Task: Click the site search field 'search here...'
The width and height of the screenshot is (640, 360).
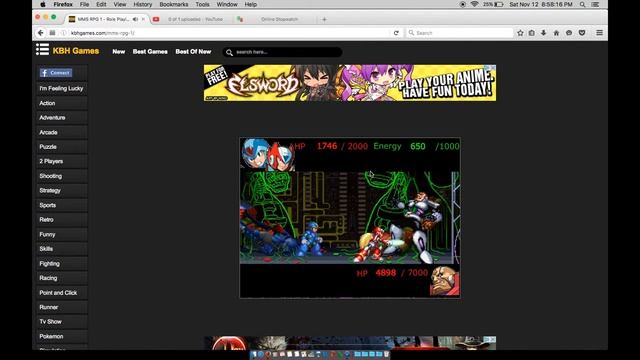Action: 282,52
